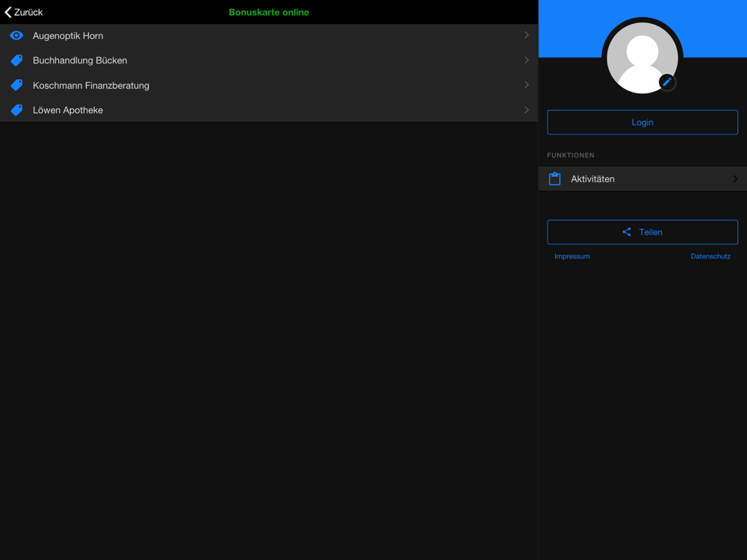Expand Augenoptik Horn via its chevron
The width and height of the screenshot is (747, 560).
527,35
